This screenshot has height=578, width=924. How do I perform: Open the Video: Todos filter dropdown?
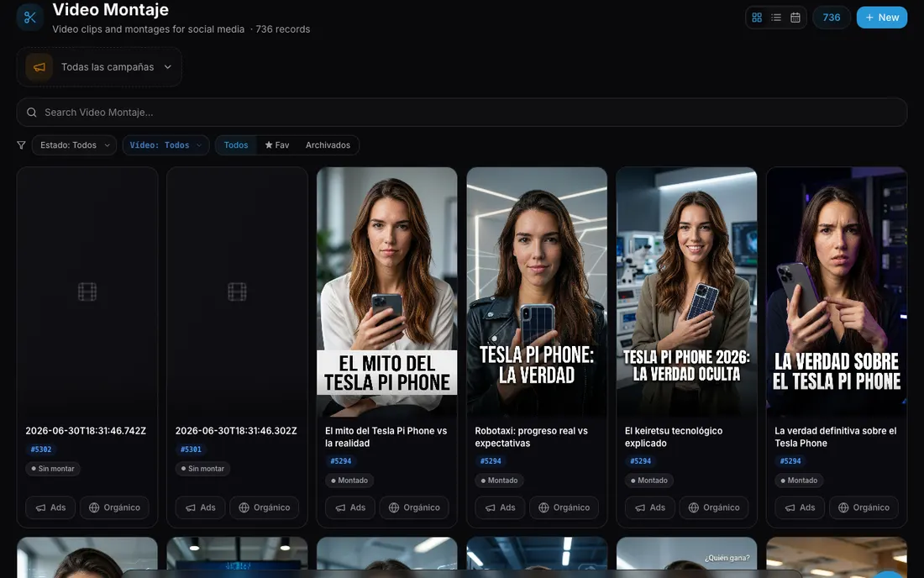(x=165, y=145)
